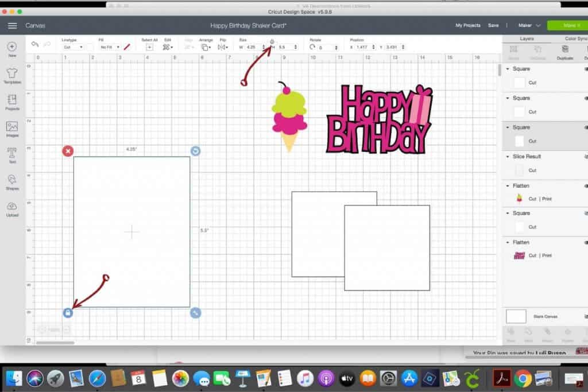This screenshot has height=392, width=588.
Task: Open the hamburger main menu
Action: click(x=13, y=25)
